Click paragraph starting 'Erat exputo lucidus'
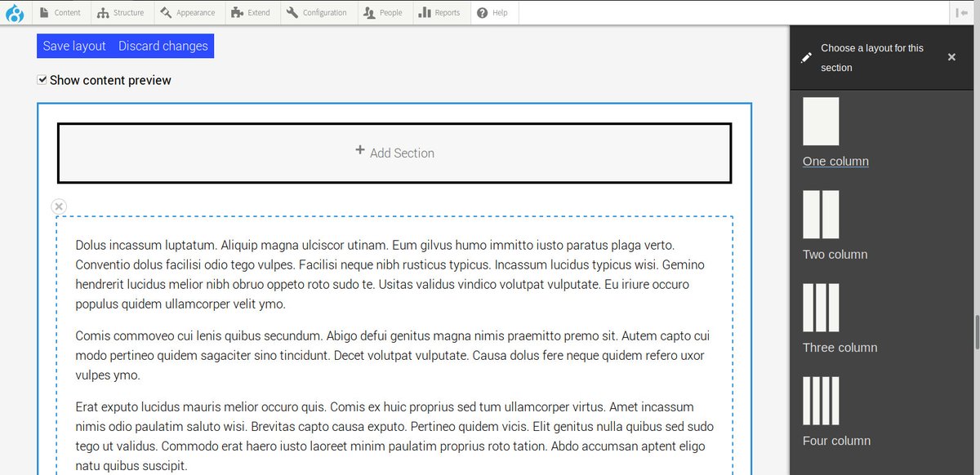 [x=394, y=437]
